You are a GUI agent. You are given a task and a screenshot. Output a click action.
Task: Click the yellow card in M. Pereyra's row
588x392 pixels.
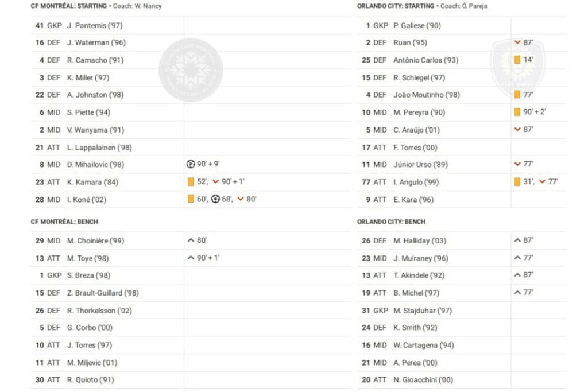pyautogui.click(x=517, y=112)
